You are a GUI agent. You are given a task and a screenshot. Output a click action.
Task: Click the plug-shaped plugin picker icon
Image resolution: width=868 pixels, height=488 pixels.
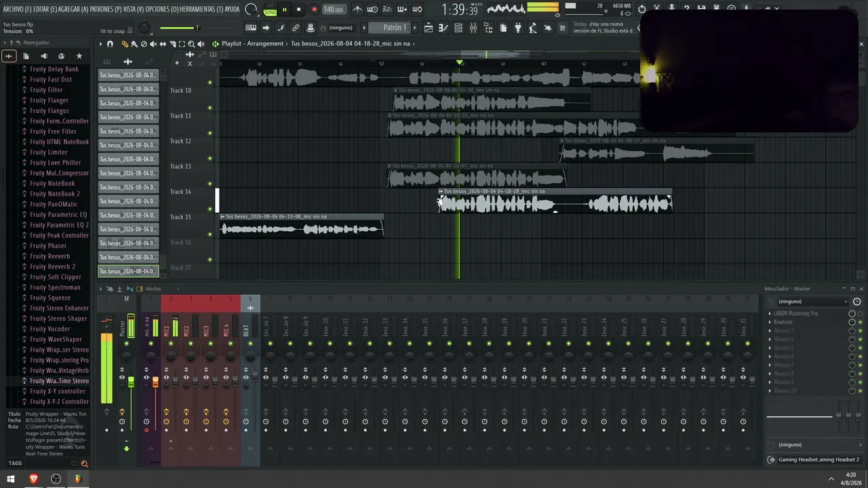point(518,28)
